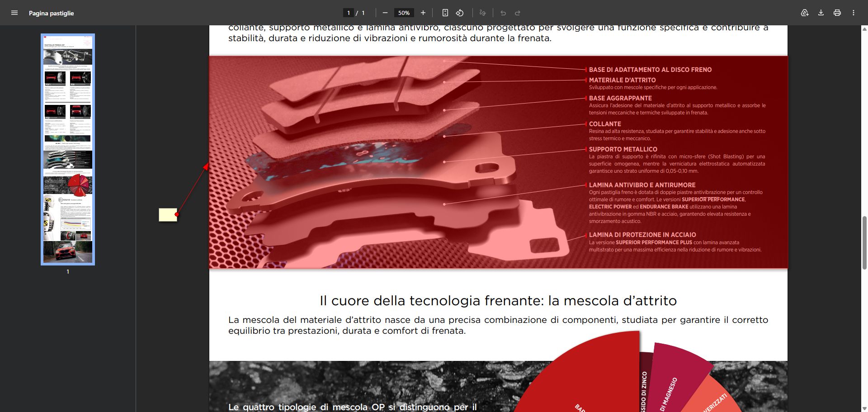Click the vertical scrollbar thumb
868x412 pixels.
864,243
